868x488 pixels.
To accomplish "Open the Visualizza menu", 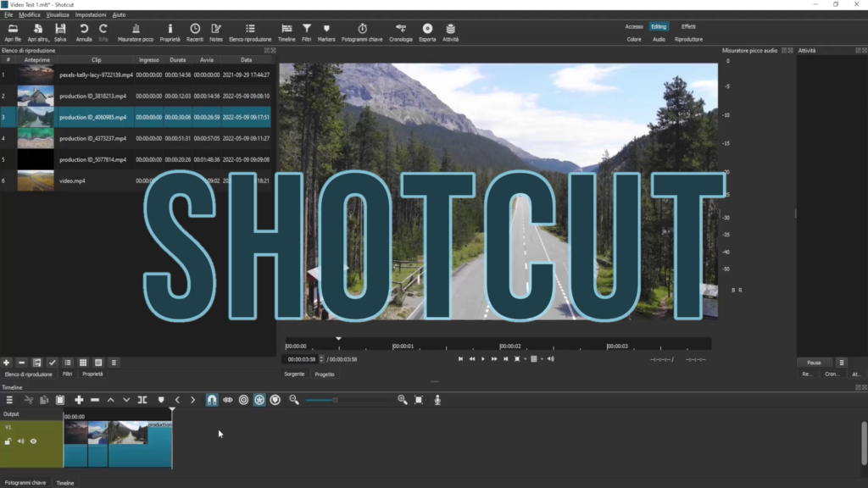I will 58,15.
